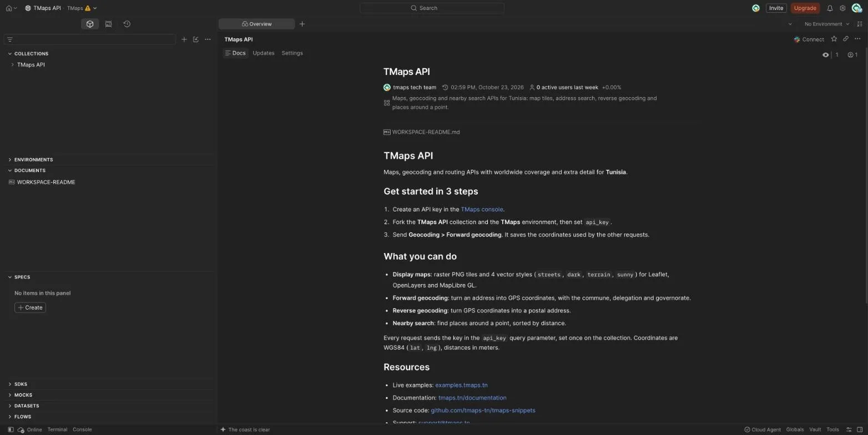Select the Overview tab
Viewport: 868px width, 435px height.
tap(256, 24)
